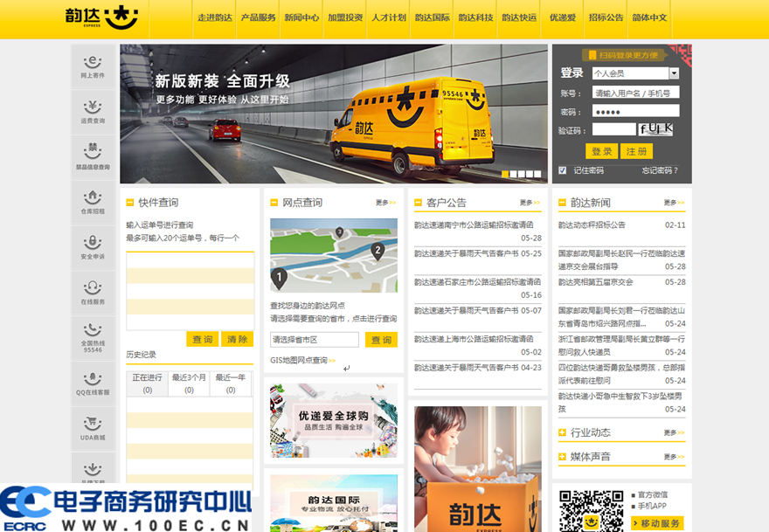Screen dimensions: 769x532
Task: Open 网上寄件 in the left sidebar
Action: click(93, 66)
